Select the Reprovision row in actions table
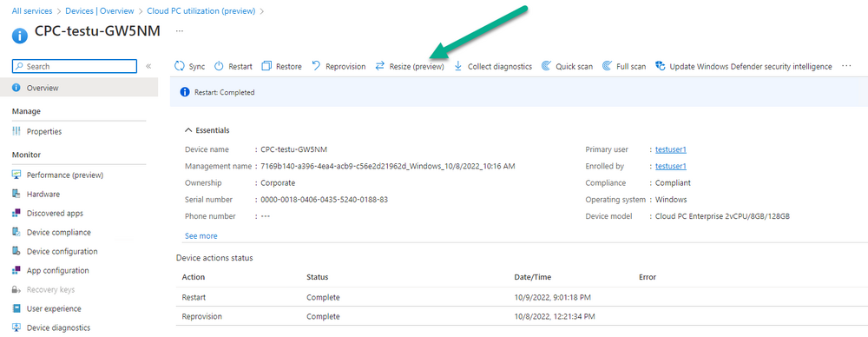 click(522, 316)
